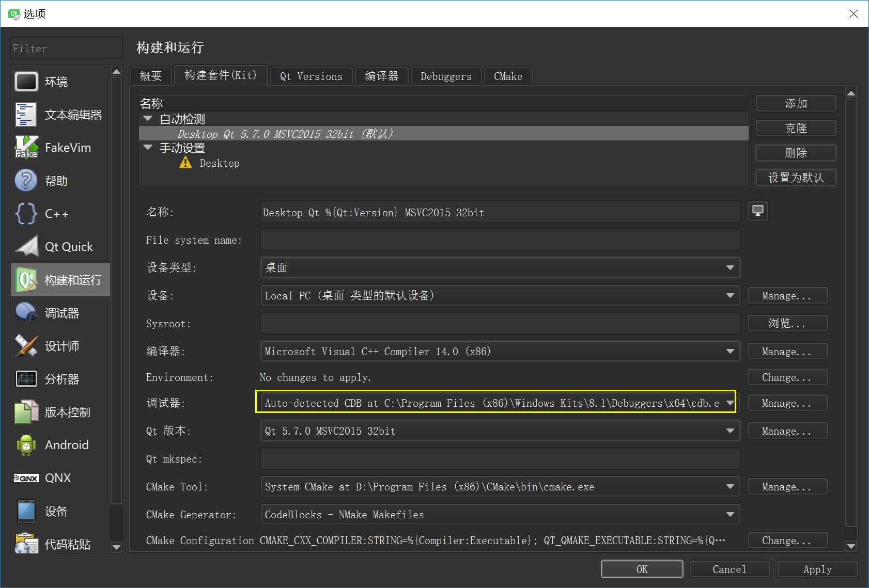
Task: Click the warning icon beside Desktop kit
Action: (185, 163)
